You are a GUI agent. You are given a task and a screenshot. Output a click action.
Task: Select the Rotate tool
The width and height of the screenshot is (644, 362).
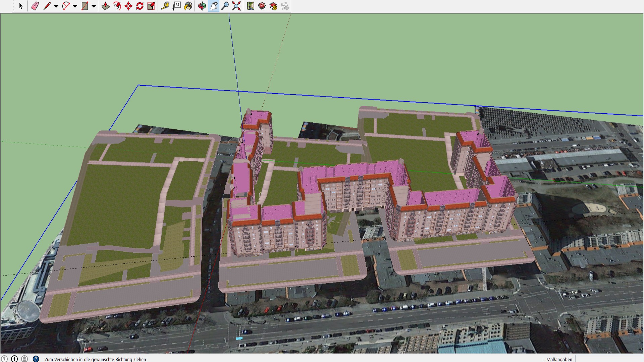(140, 6)
